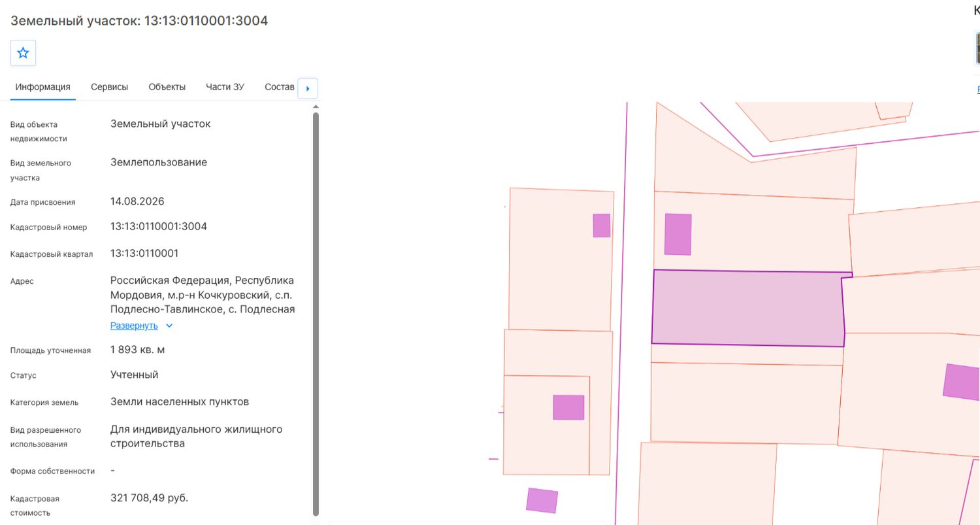Click the map thumbnail in top-right corner
Viewport: 980px width, 525px height.
(x=978, y=48)
